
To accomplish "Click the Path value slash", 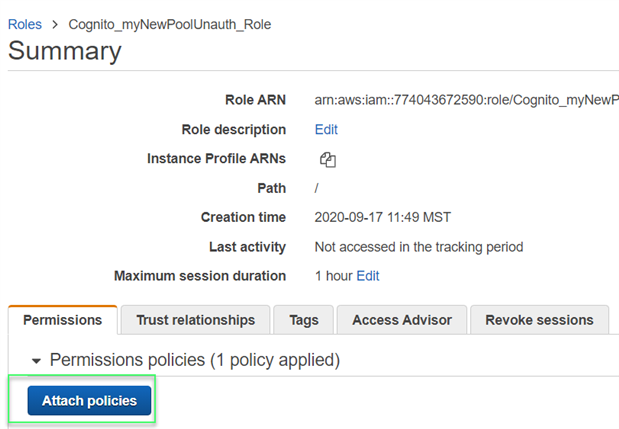I will [x=316, y=188].
